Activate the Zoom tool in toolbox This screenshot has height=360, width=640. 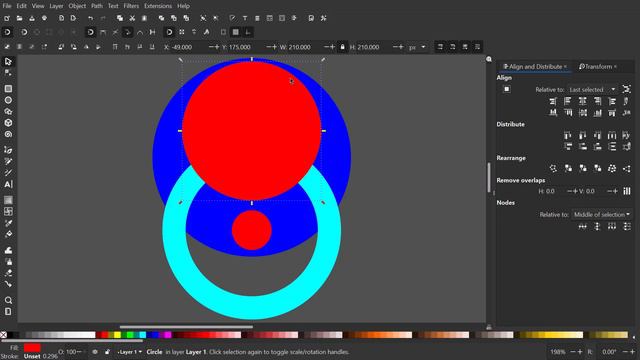(8, 300)
